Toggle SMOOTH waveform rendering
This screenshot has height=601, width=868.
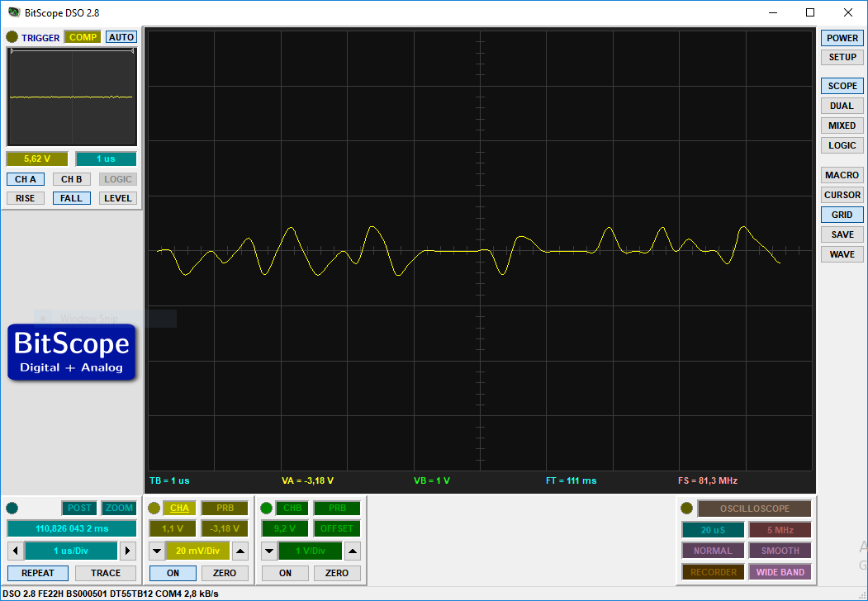pos(780,551)
